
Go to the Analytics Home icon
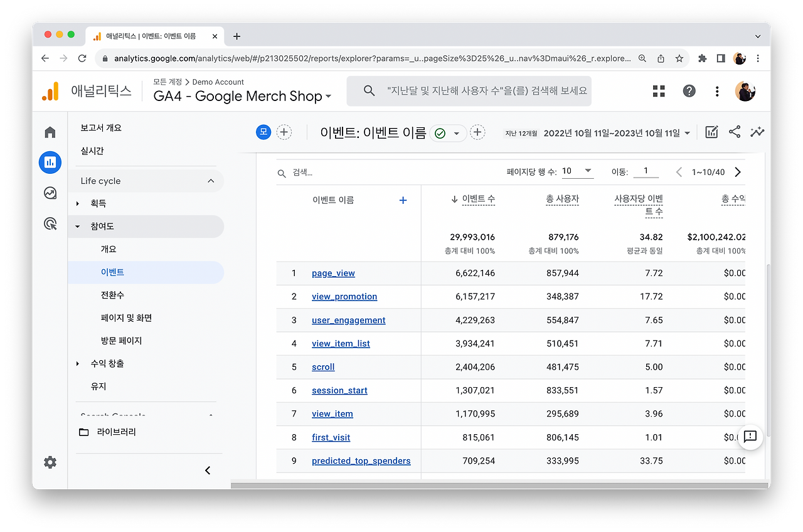pyautogui.click(x=50, y=132)
